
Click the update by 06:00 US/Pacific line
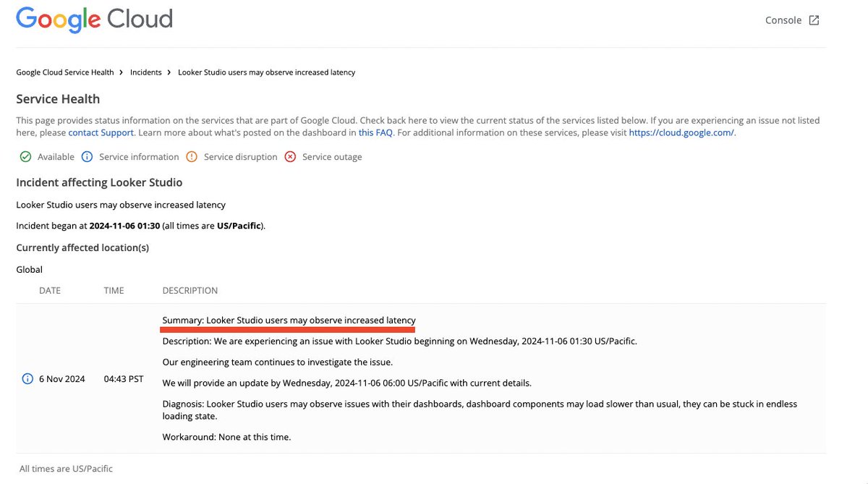(347, 383)
